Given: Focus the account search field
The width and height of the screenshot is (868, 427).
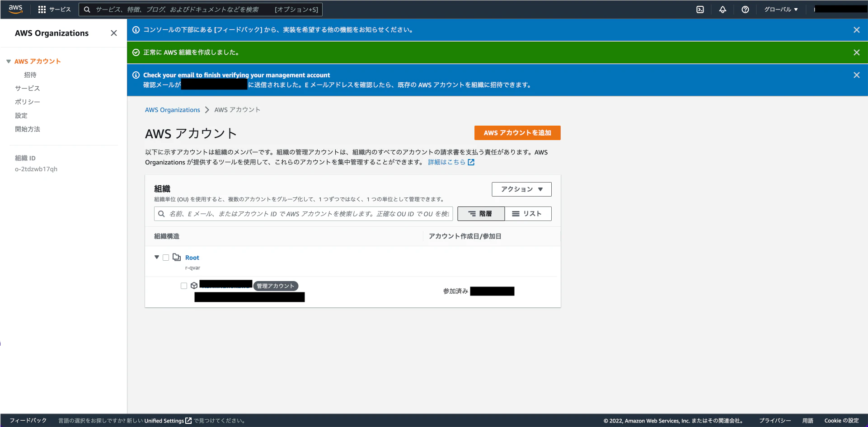Looking at the screenshot, I should pos(303,214).
